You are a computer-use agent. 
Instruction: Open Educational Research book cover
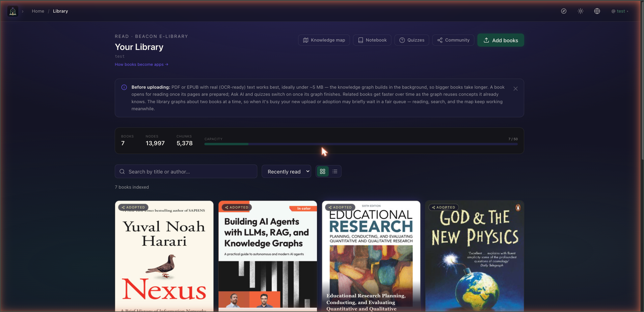pyautogui.click(x=371, y=256)
